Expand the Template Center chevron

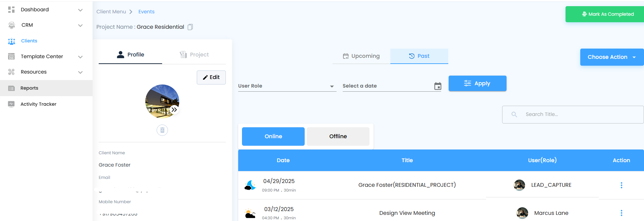pos(81,57)
